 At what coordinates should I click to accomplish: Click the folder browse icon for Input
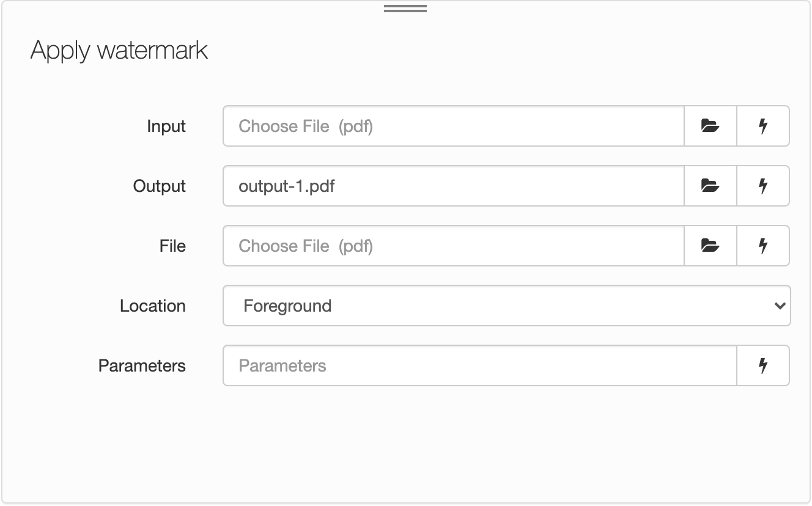tap(709, 126)
